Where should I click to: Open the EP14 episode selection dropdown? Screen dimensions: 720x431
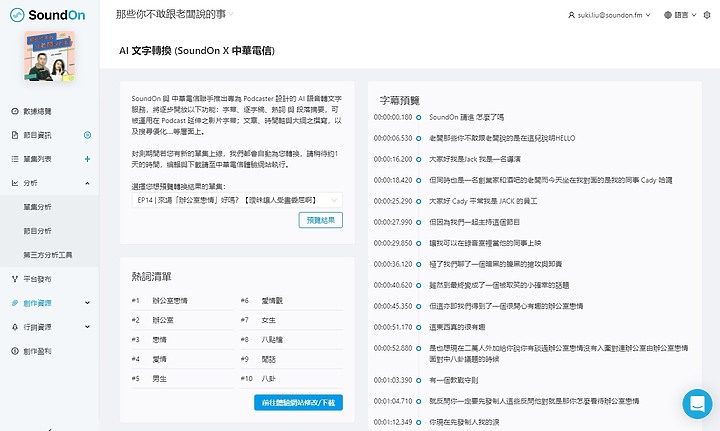click(x=237, y=200)
